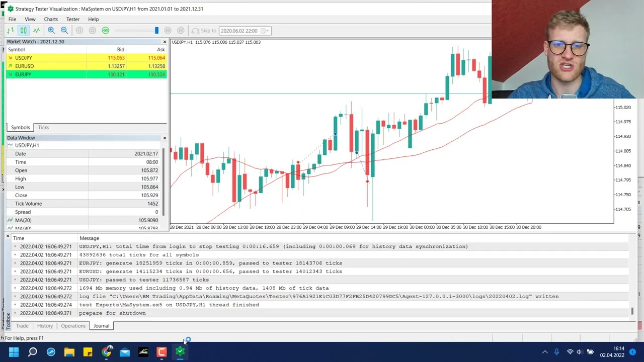Open the History tab in Toolbox
Viewport: 644px width, 362px height.
coord(45,326)
